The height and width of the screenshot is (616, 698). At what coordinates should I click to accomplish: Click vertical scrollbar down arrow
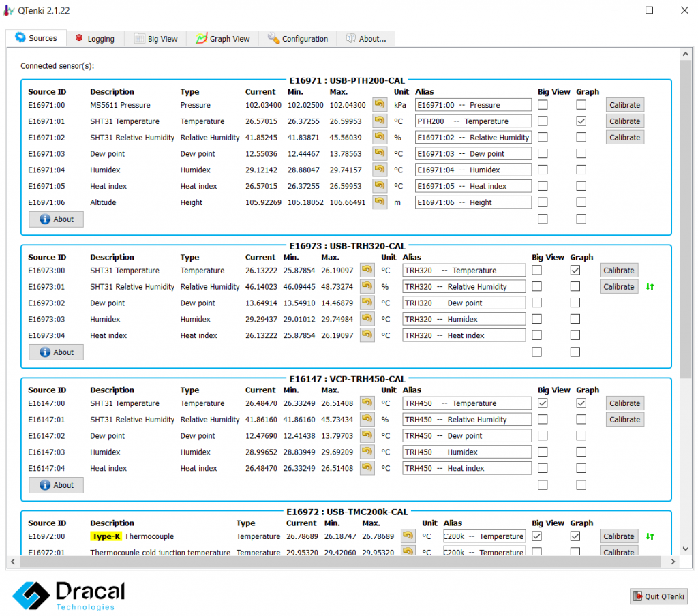point(686,549)
